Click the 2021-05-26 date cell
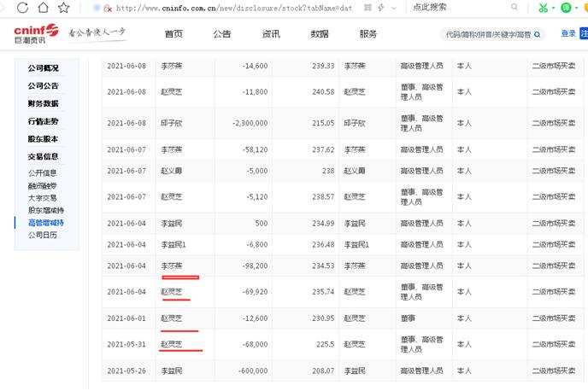 pyautogui.click(x=126, y=371)
